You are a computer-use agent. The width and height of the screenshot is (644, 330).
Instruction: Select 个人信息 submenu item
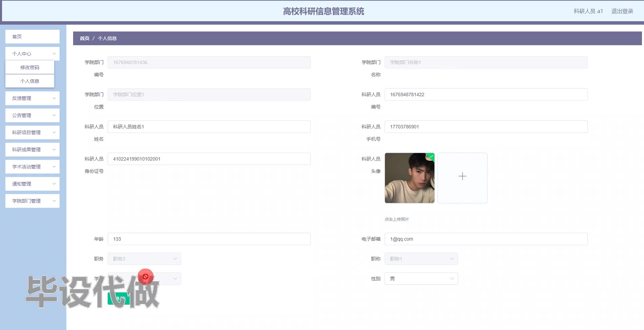point(30,81)
